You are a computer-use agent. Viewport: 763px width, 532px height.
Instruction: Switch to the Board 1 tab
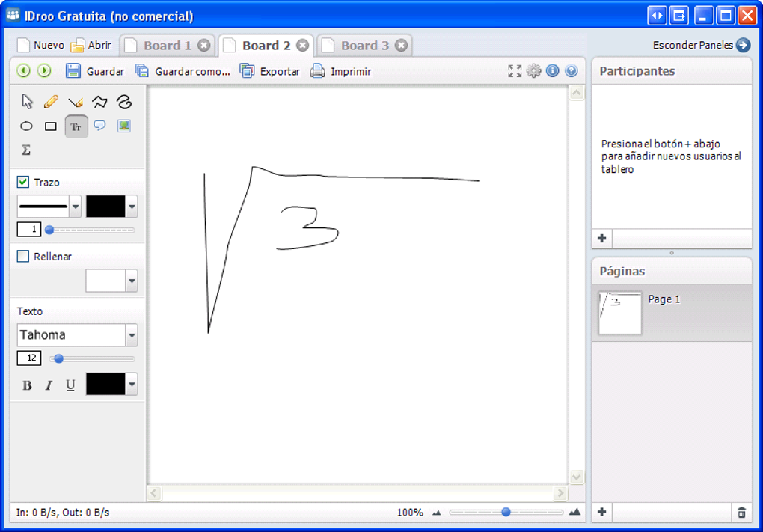click(168, 46)
